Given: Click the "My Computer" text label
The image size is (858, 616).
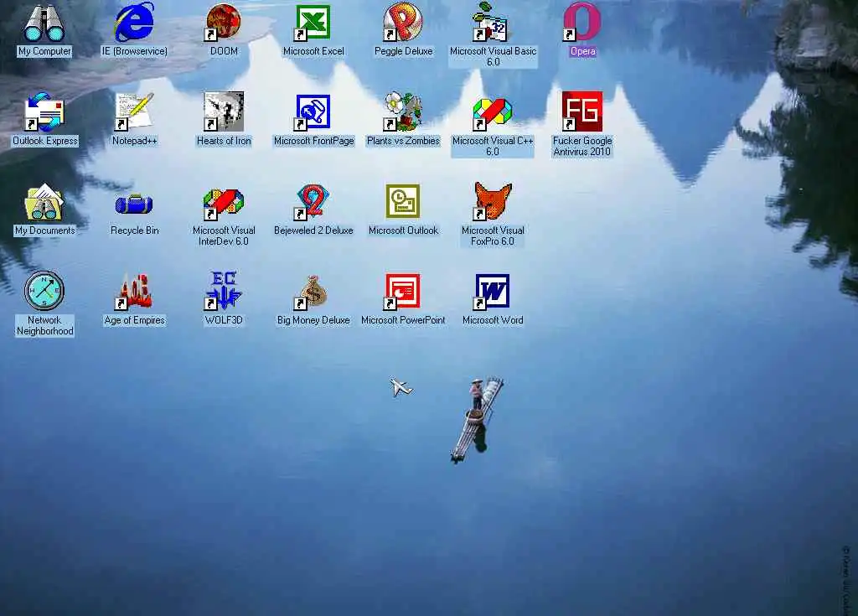Looking at the screenshot, I should 44,51.
